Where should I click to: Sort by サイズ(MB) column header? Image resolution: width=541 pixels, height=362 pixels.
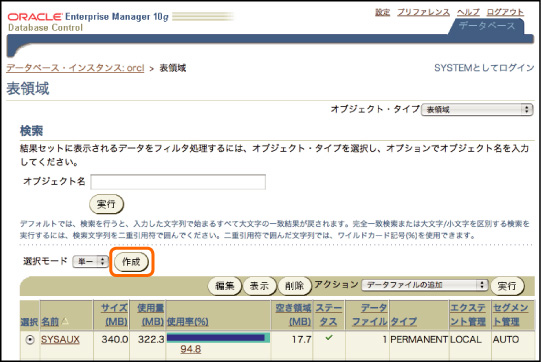tap(114, 314)
